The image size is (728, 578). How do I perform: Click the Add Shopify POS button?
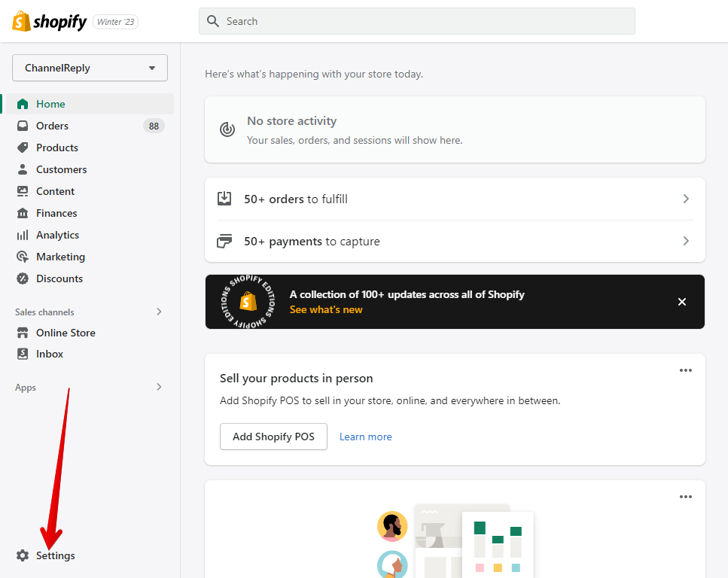tap(273, 437)
